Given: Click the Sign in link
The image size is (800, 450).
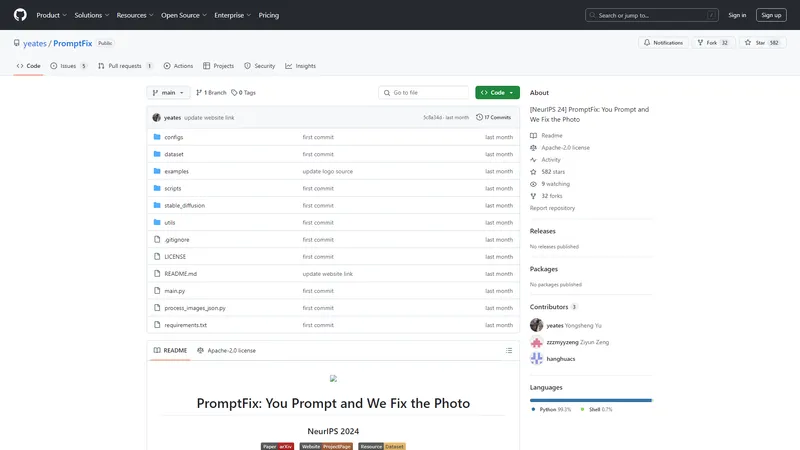Looking at the screenshot, I should click(737, 15).
